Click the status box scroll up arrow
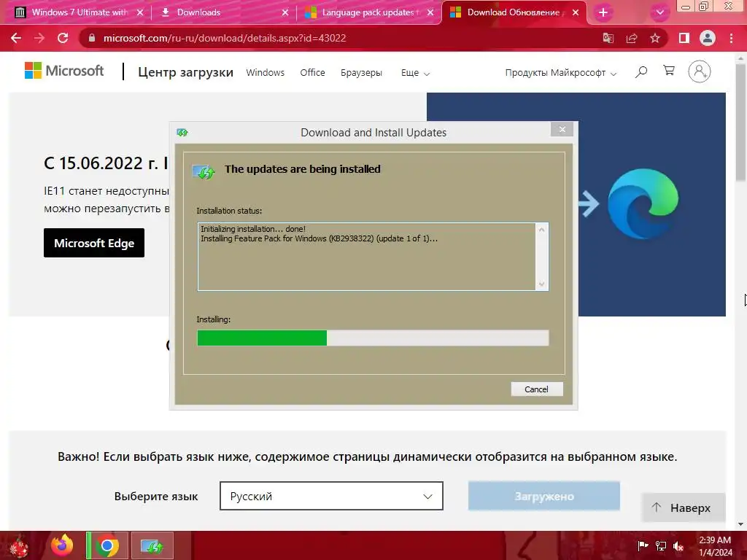 tap(542, 230)
